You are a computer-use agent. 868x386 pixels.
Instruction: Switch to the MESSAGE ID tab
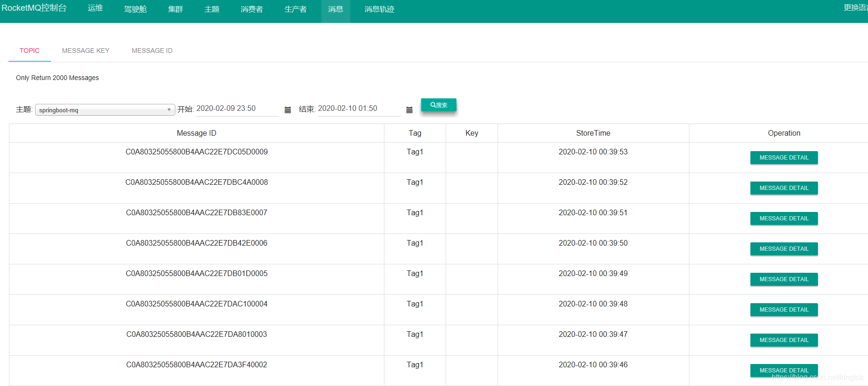(x=152, y=51)
